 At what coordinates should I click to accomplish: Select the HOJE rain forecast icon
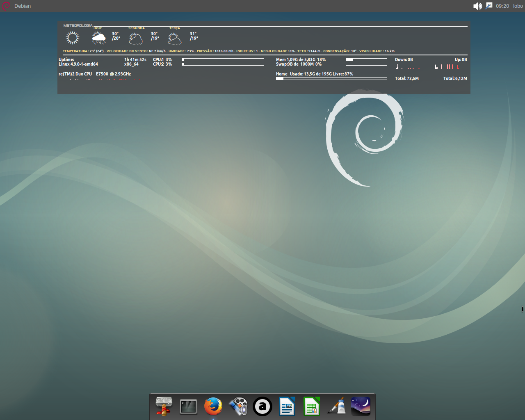click(x=98, y=37)
